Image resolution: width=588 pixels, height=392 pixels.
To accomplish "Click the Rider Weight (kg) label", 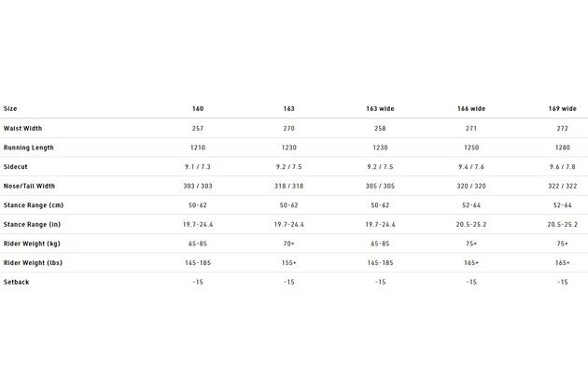I will click(32, 244).
